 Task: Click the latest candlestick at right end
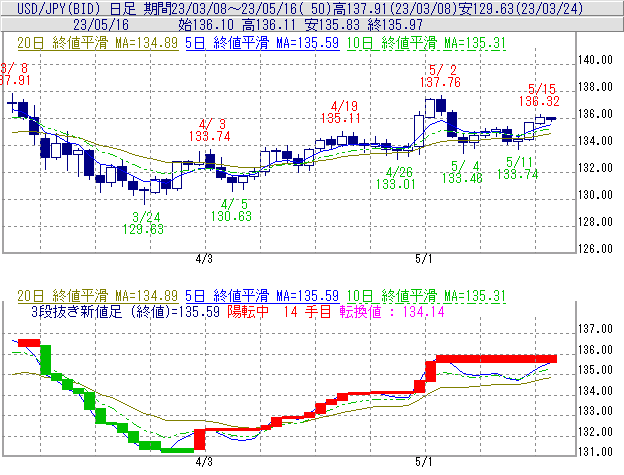(x=551, y=118)
